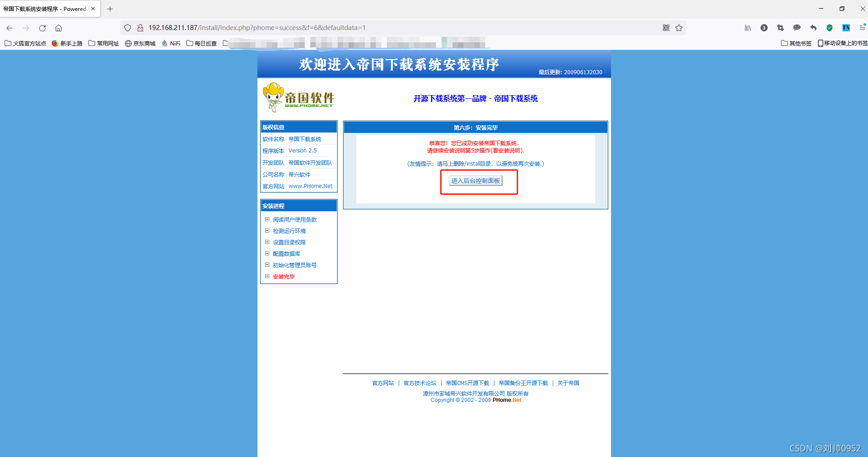
Task: Open the 帝国CMS开源下载 footer link
Action: (x=467, y=383)
